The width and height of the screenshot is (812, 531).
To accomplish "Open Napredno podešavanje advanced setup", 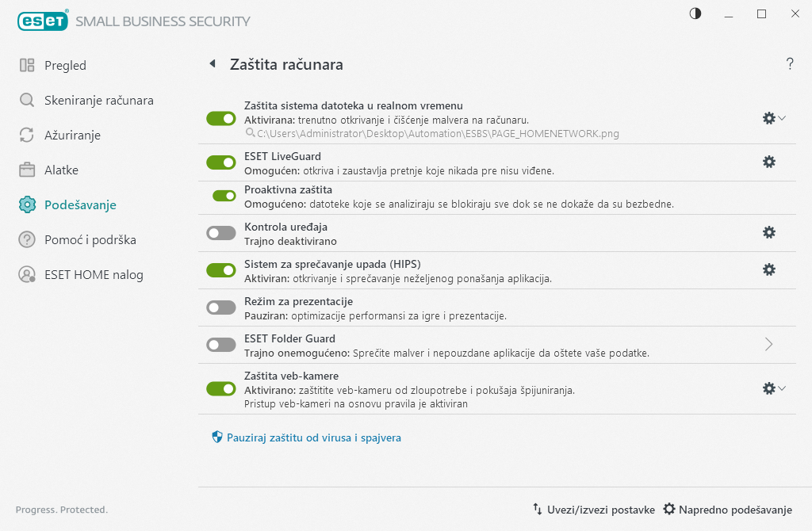I will pos(727,510).
